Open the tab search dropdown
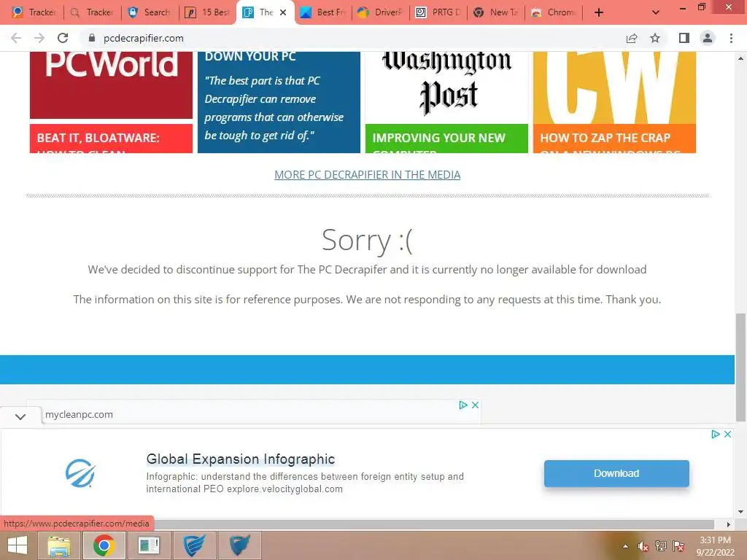747x560 pixels. pyautogui.click(x=656, y=12)
